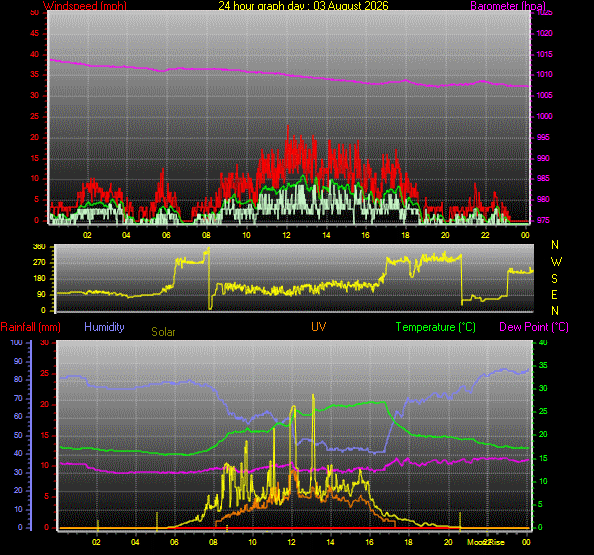Click barometer axis value "985"
This screenshot has width=594, height=555.
[x=543, y=178]
